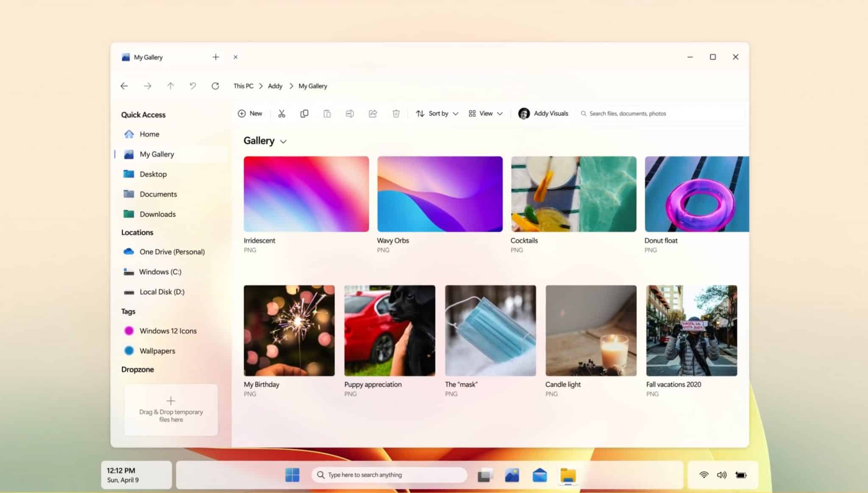Go up one folder level
Image resolution: width=868 pixels, height=493 pixels.
pos(170,86)
